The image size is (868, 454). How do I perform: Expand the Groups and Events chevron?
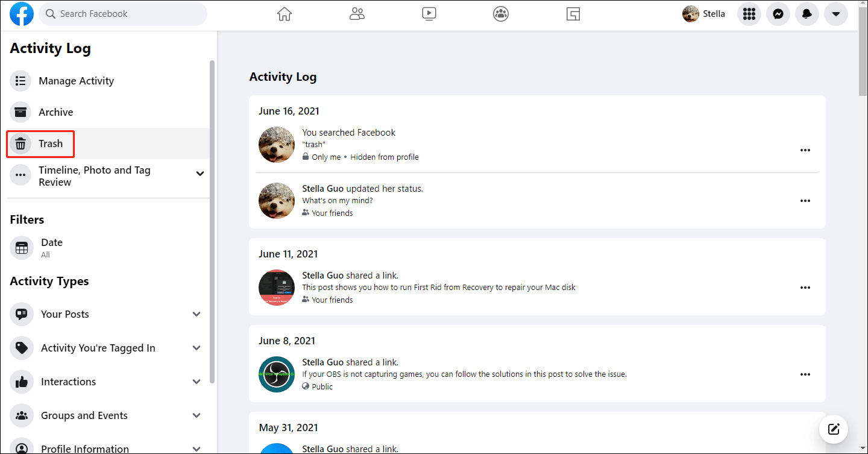(197, 415)
